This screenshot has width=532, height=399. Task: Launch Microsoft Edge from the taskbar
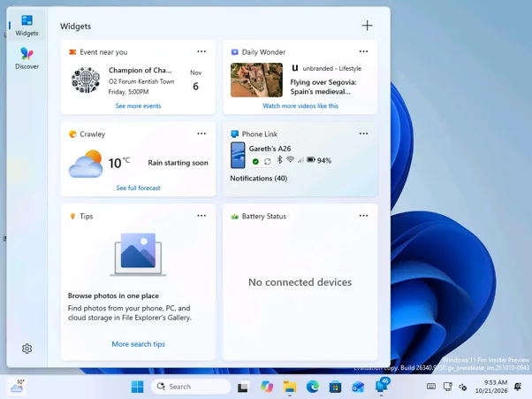point(313,387)
